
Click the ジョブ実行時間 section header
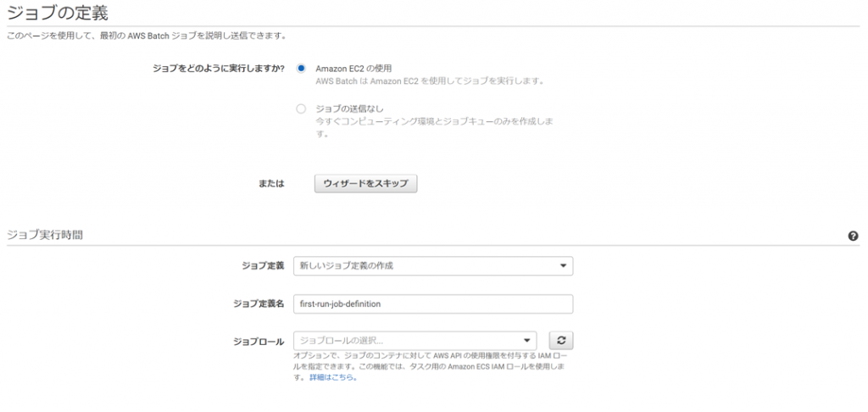pos(44,235)
